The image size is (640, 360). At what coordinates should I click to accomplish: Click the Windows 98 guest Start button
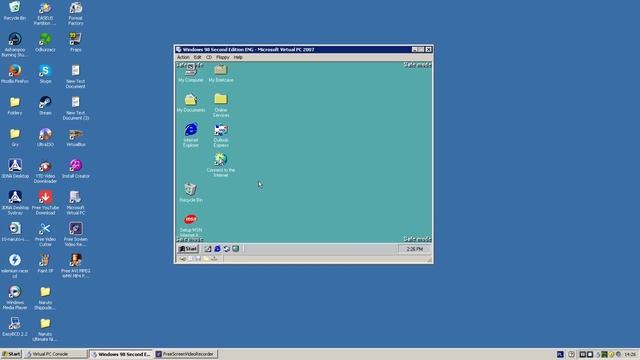(x=188, y=249)
